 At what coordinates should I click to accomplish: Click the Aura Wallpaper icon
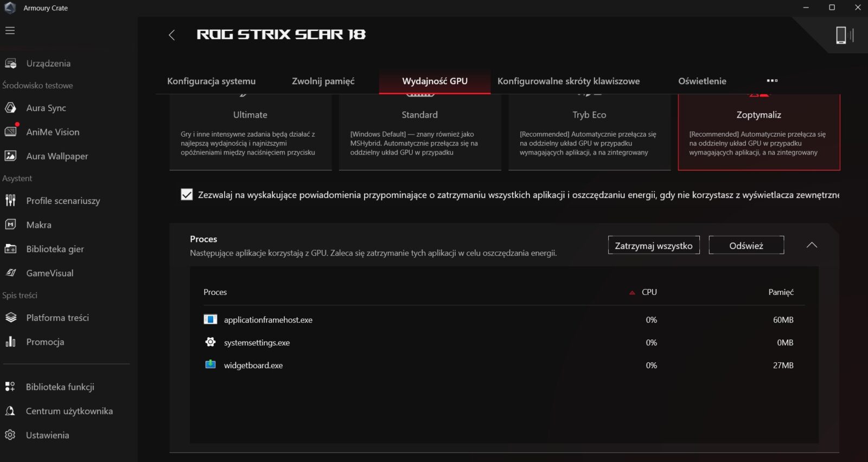coord(11,156)
